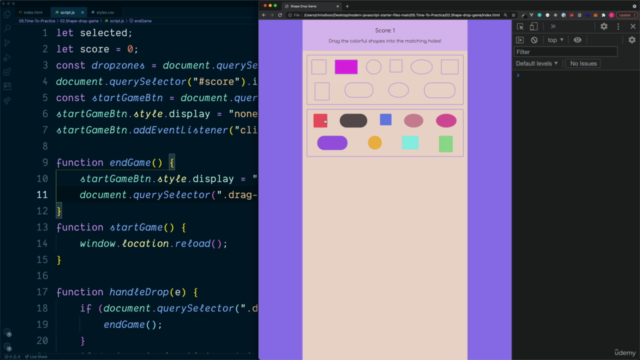Activate DevTools inspect element picker

pyautogui.click(x=520, y=27)
